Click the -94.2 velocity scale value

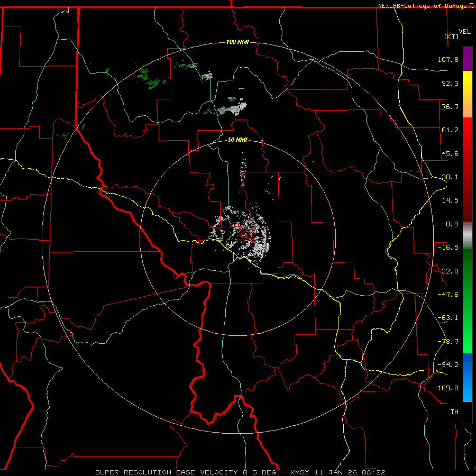(448, 365)
